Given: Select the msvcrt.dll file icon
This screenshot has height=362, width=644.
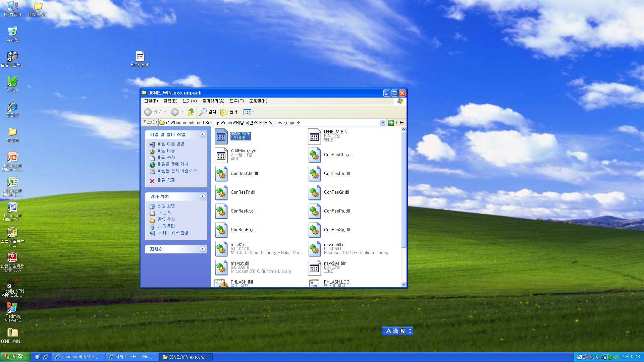Looking at the screenshot, I should [221, 267].
